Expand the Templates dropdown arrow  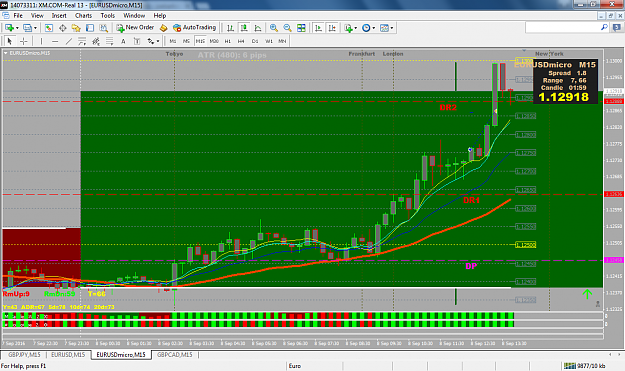coord(392,28)
